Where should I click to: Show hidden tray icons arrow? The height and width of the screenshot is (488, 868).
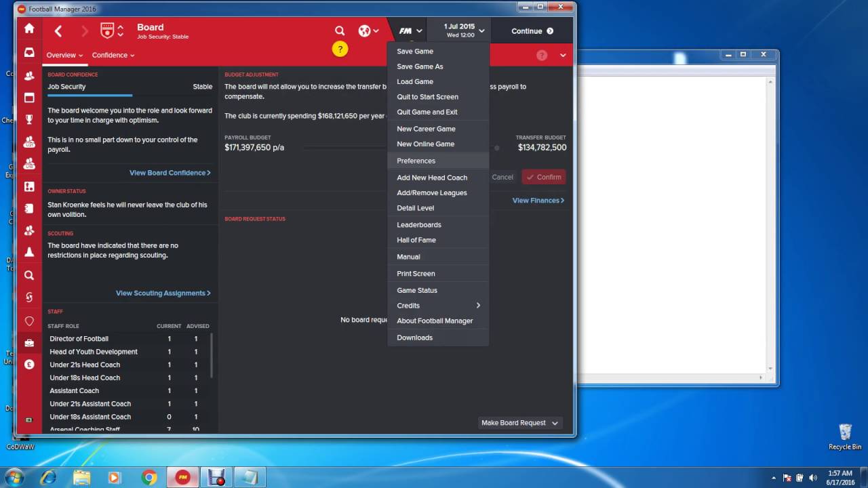(x=774, y=478)
